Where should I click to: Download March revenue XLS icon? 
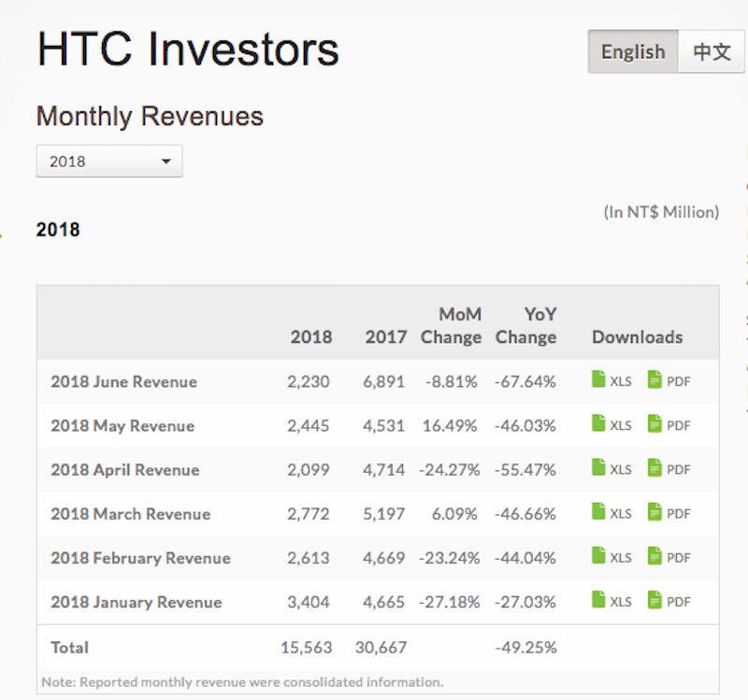598,511
